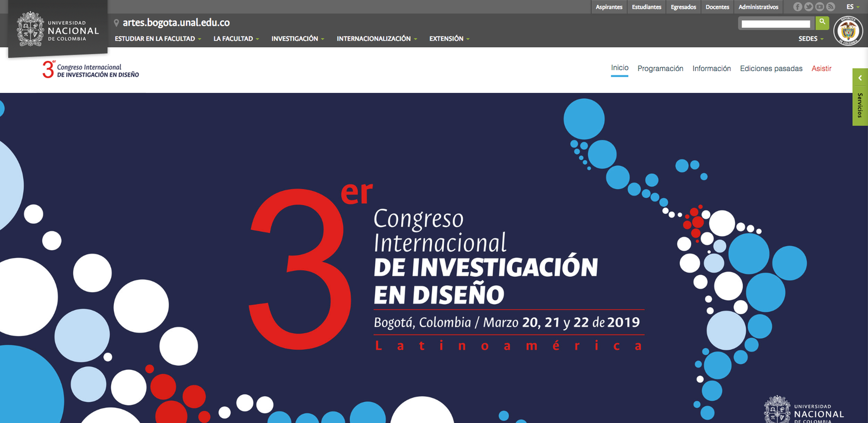Click the 'DE INVESTIGACIÓN' banner heading
The image size is (868, 423).
point(486,267)
